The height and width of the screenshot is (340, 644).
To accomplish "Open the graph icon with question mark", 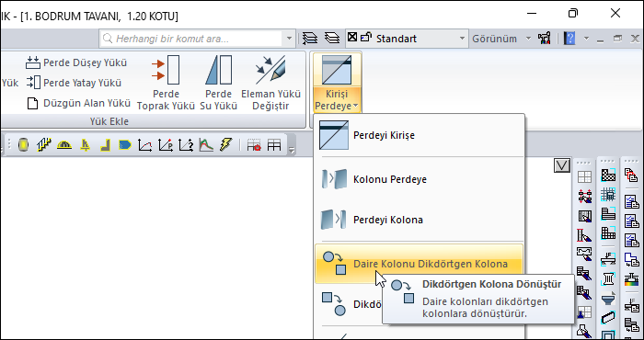I will (186, 145).
